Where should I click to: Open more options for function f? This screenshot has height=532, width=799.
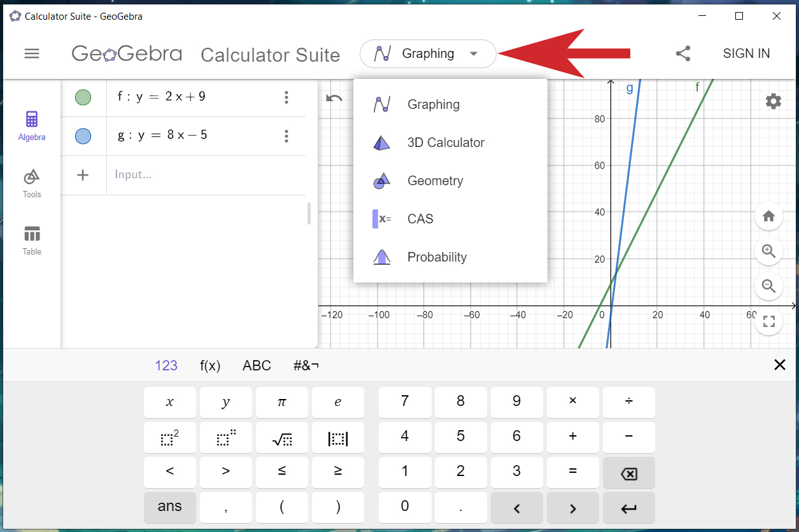click(286, 97)
